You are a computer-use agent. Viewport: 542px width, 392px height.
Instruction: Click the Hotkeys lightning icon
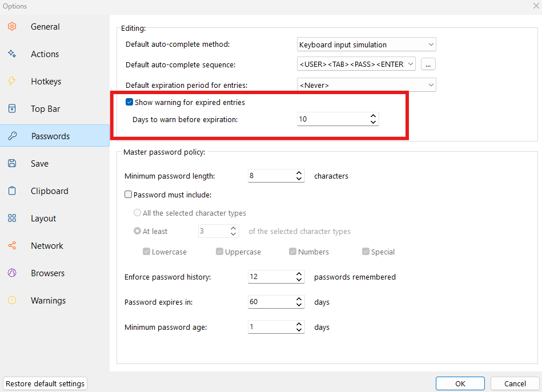click(x=12, y=81)
